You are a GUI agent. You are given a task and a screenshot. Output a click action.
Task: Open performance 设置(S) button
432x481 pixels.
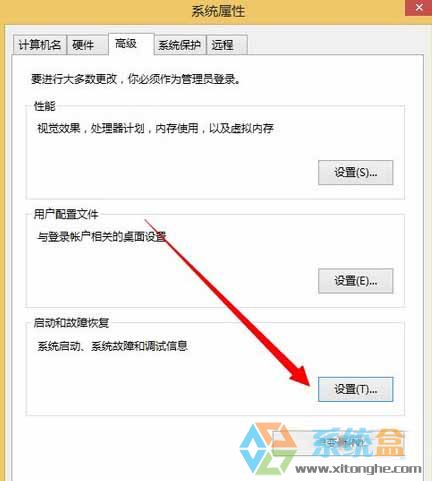355,173
